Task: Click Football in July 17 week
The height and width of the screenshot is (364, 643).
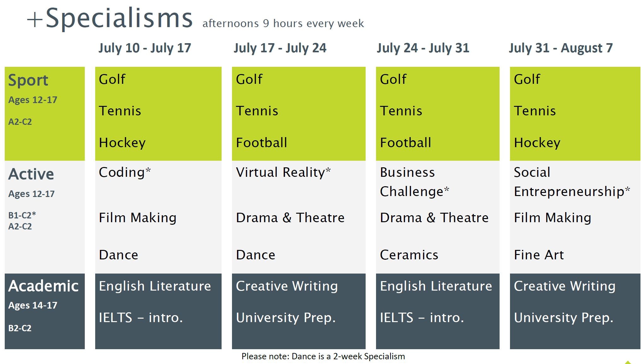Action: click(261, 142)
